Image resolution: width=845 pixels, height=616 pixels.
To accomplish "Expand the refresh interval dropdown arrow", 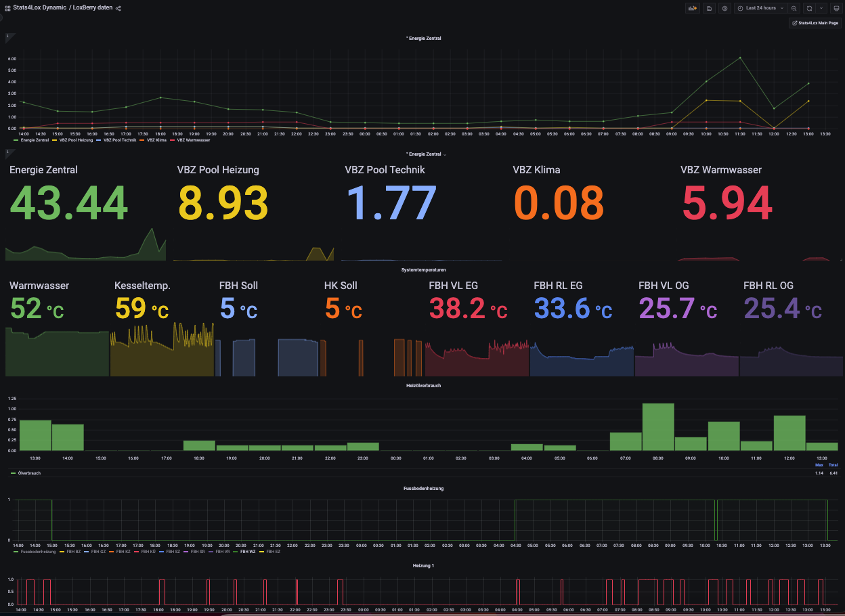I will 821,8.
